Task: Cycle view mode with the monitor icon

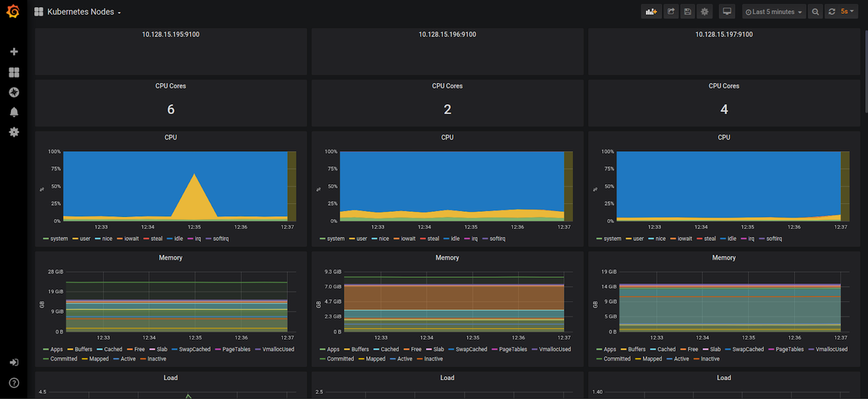Action: [x=728, y=12]
